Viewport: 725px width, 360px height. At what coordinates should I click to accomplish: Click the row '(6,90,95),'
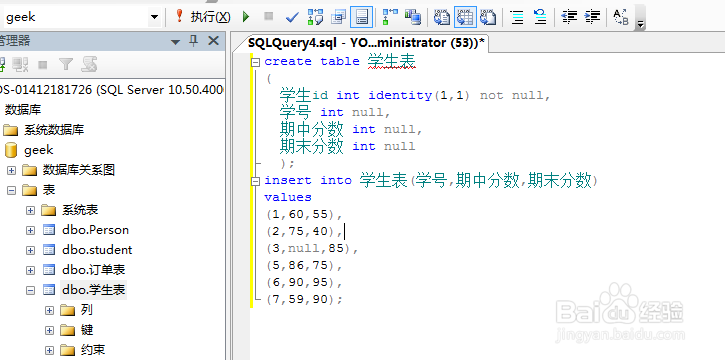(x=304, y=282)
